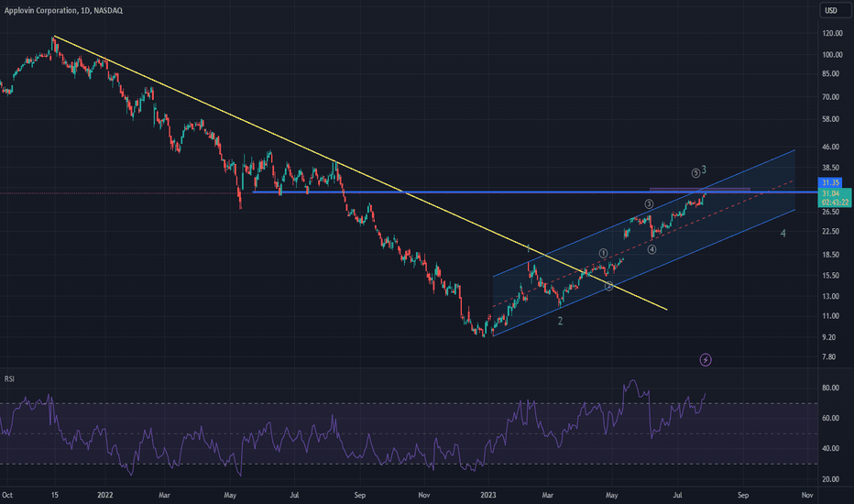
Task: Click the 15.50 price axis label
Action: 830,276
